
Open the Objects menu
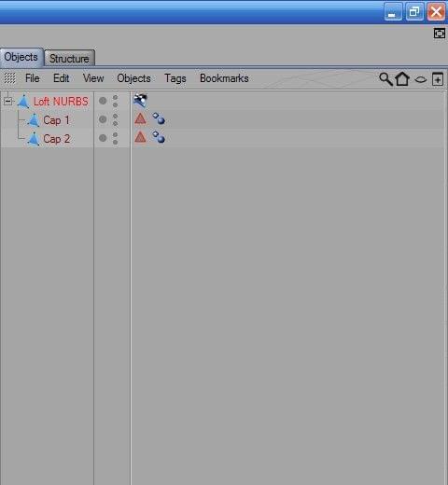pos(133,78)
